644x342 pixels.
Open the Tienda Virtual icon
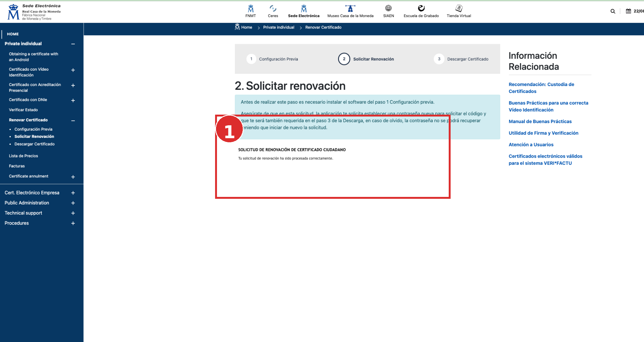(459, 11)
